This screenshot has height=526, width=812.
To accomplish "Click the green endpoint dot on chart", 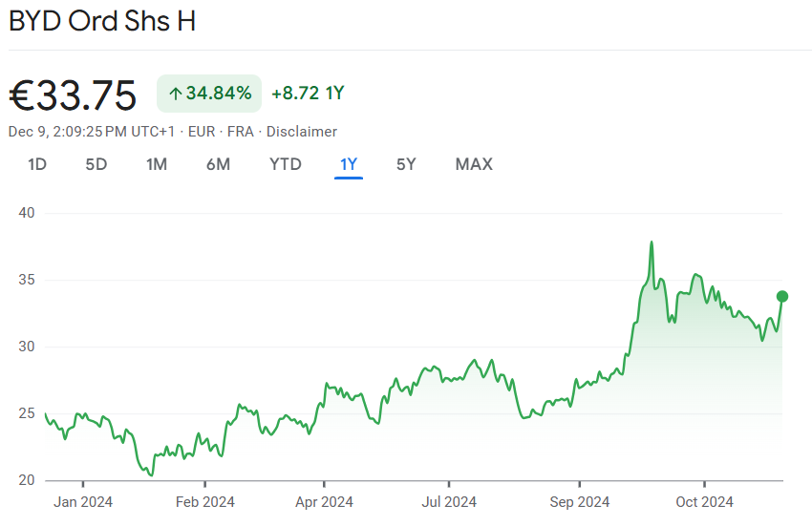I will click(x=782, y=296).
